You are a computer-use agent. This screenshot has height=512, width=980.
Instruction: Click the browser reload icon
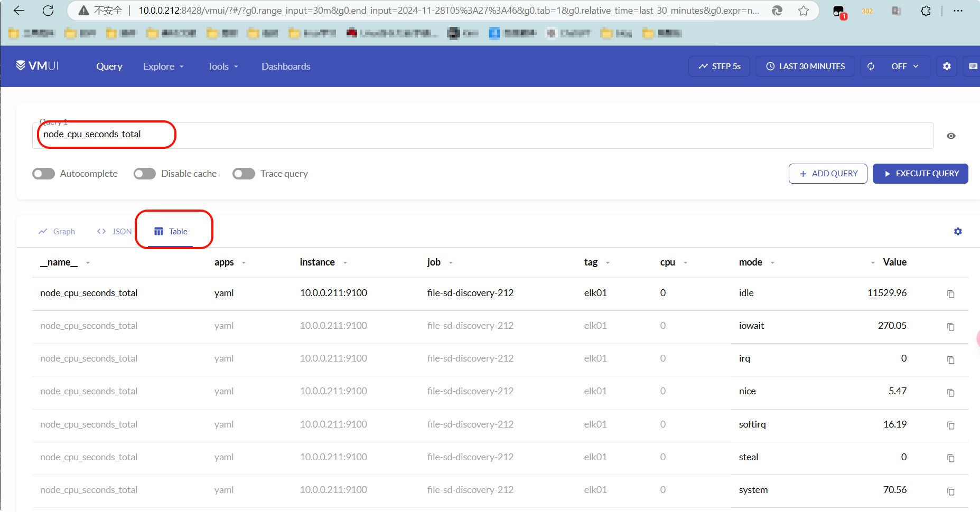tap(48, 11)
